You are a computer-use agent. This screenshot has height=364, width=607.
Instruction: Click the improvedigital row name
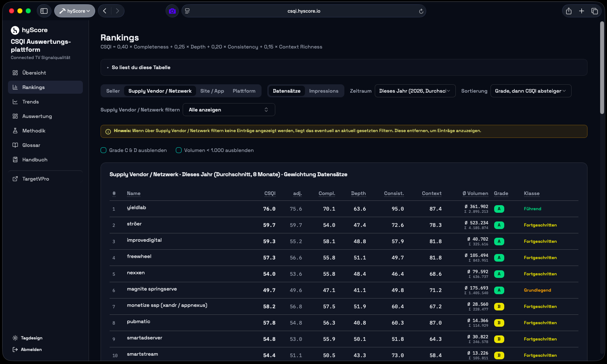point(144,240)
